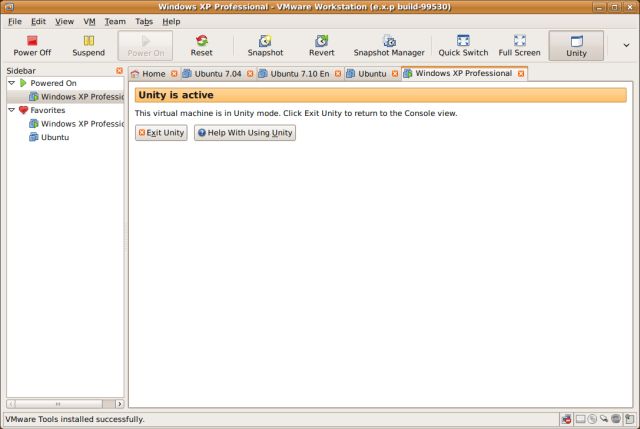Screen dimensions: 640x429
Task: Open the Edit menu
Action: click(x=38, y=22)
